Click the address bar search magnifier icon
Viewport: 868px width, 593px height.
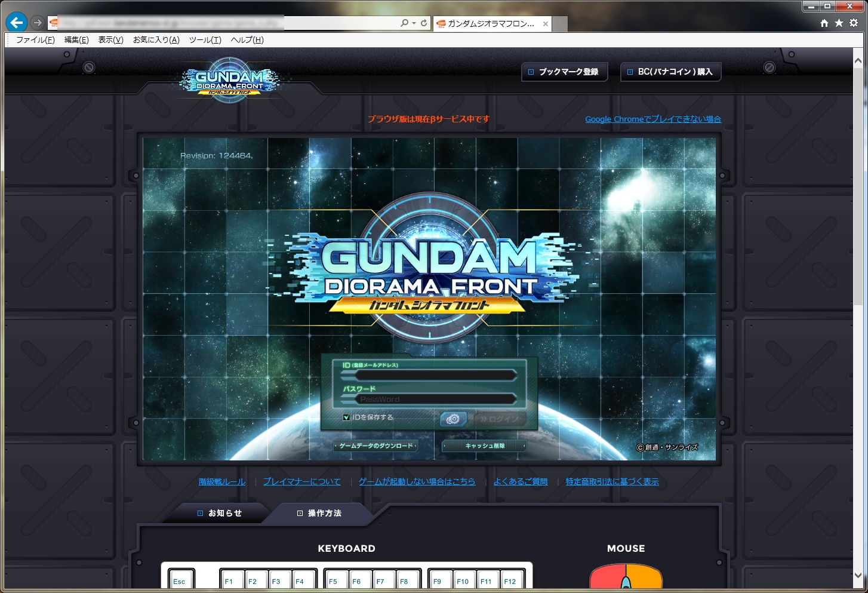[x=404, y=23]
